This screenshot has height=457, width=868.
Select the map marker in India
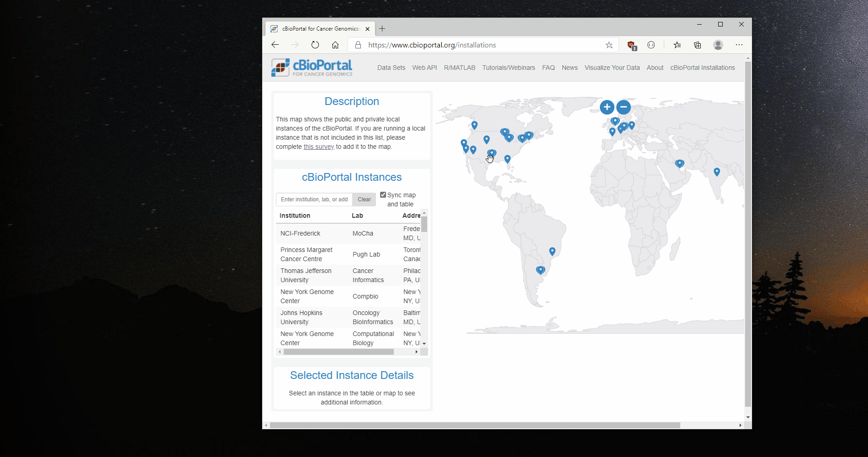coord(717,172)
